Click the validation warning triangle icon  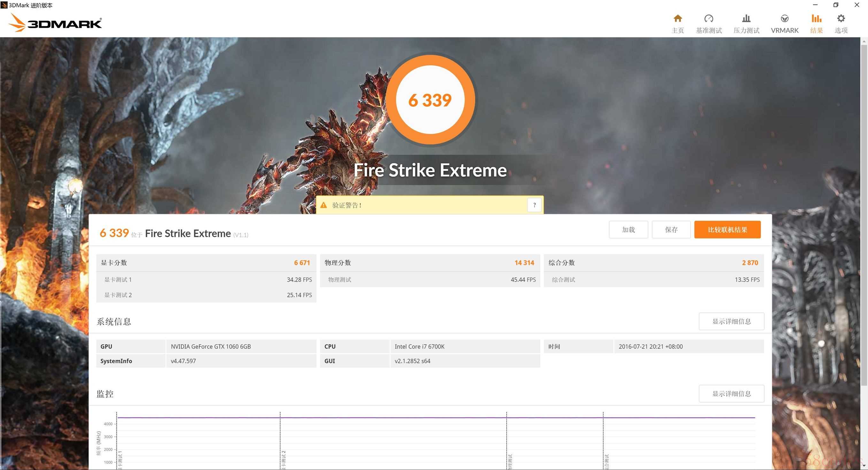point(324,205)
